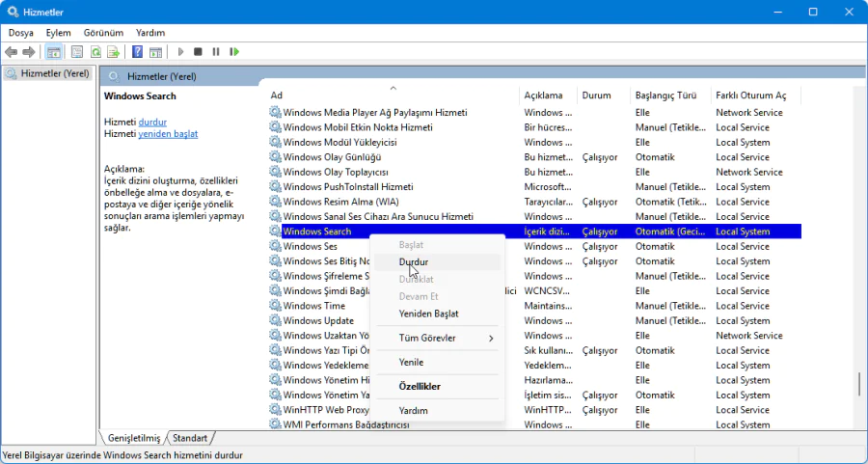The height and width of the screenshot is (464, 868).
Task: Click the status bar text about Windows Search
Action: click(x=122, y=455)
